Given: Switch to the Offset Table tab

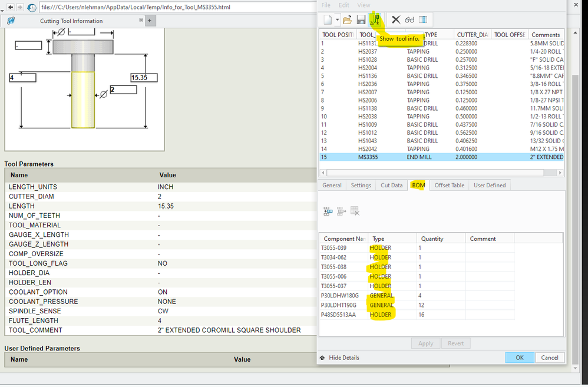Looking at the screenshot, I should tap(449, 185).
